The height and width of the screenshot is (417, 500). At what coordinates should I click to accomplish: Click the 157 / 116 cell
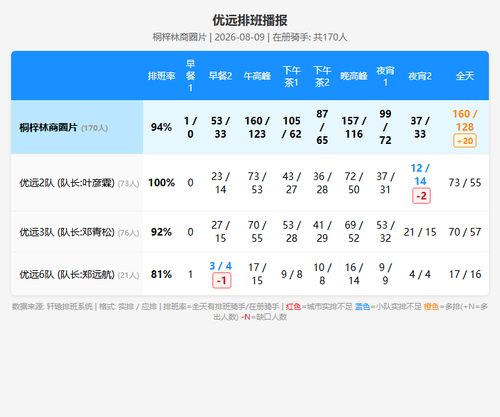(354, 127)
